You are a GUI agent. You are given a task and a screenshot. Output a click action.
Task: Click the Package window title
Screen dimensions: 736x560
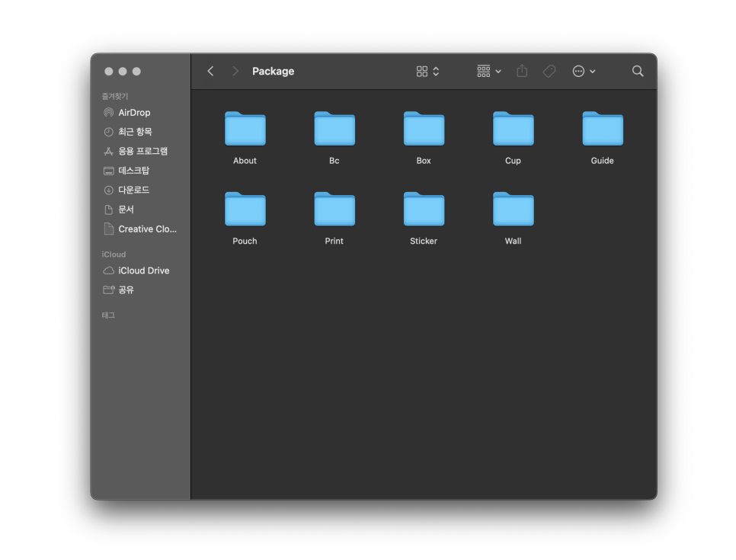[274, 72]
